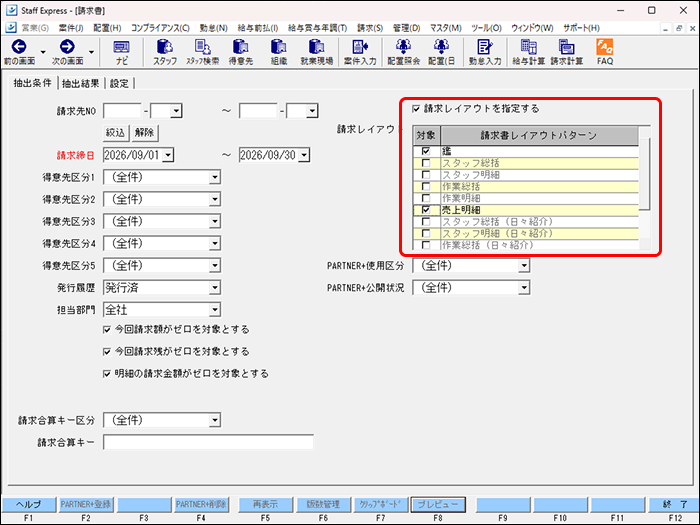Focus the 請求合算キー text field
The width and height of the screenshot is (700, 525).
point(208,442)
